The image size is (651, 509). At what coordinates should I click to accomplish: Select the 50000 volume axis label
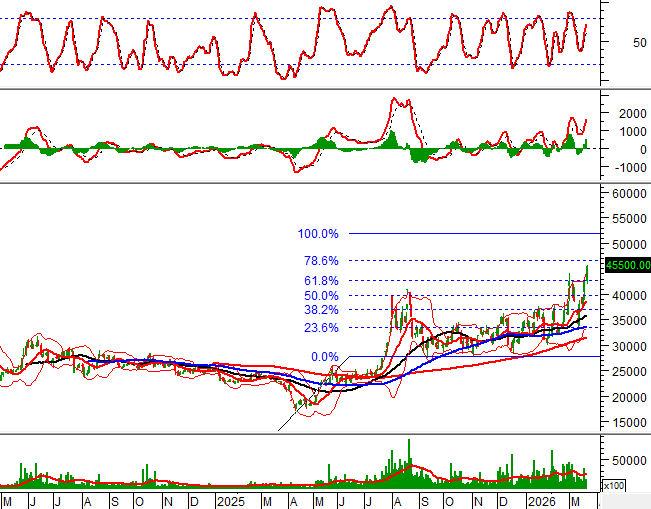pyautogui.click(x=628, y=461)
